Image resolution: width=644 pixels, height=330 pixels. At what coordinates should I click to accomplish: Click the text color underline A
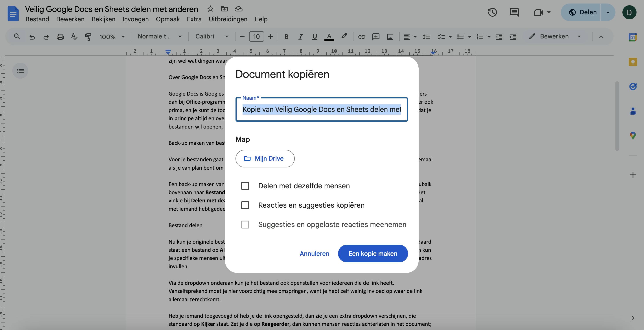[329, 37]
